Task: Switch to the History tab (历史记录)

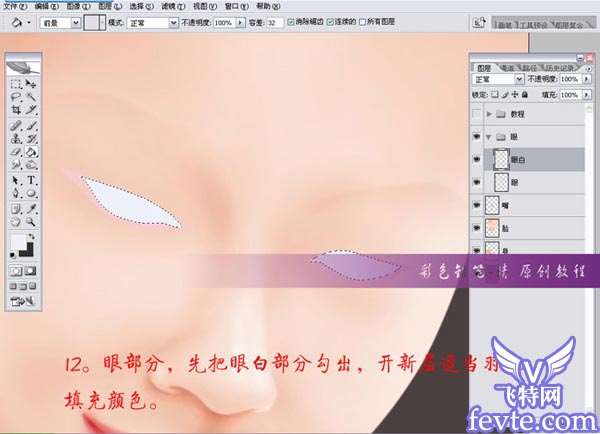Action: click(x=560, y=68)
